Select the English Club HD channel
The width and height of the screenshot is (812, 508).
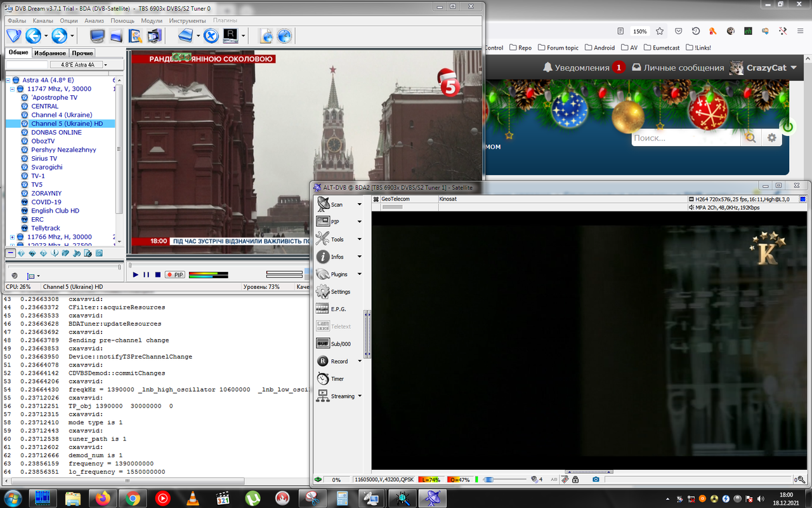pos(55,211)
